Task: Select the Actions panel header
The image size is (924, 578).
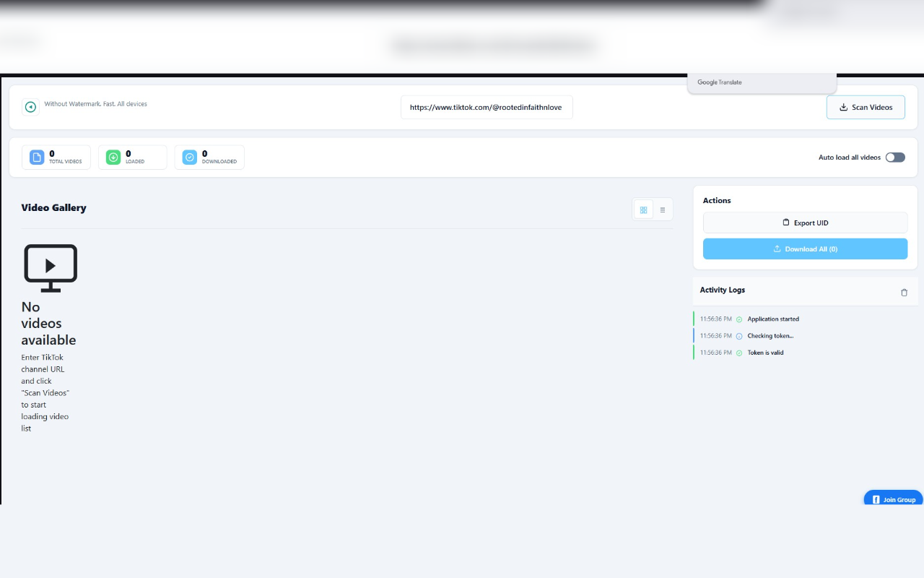Action: point(717,200)
